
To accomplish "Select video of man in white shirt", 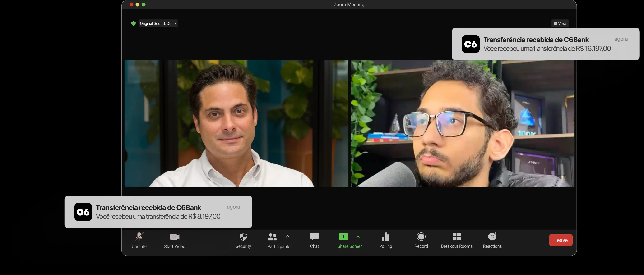I will (236, 123).
